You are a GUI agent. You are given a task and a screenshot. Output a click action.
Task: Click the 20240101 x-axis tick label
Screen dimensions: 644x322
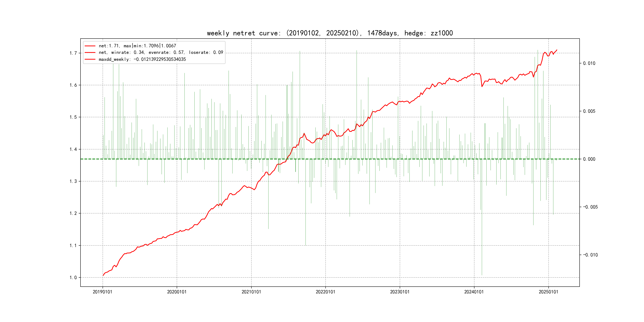[x=474, y=292]
